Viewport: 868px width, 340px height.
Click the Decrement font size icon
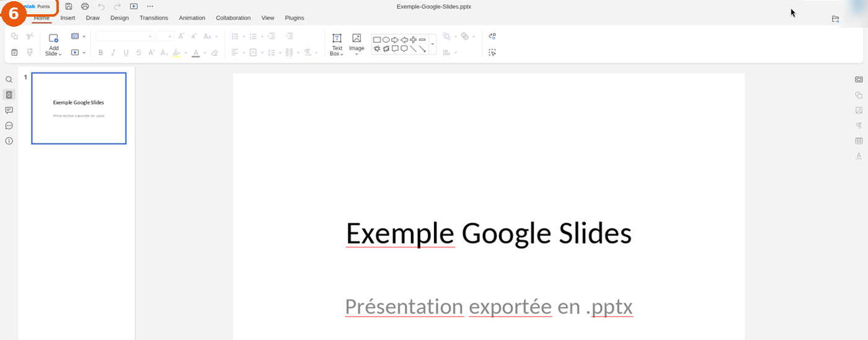point(194,37)
